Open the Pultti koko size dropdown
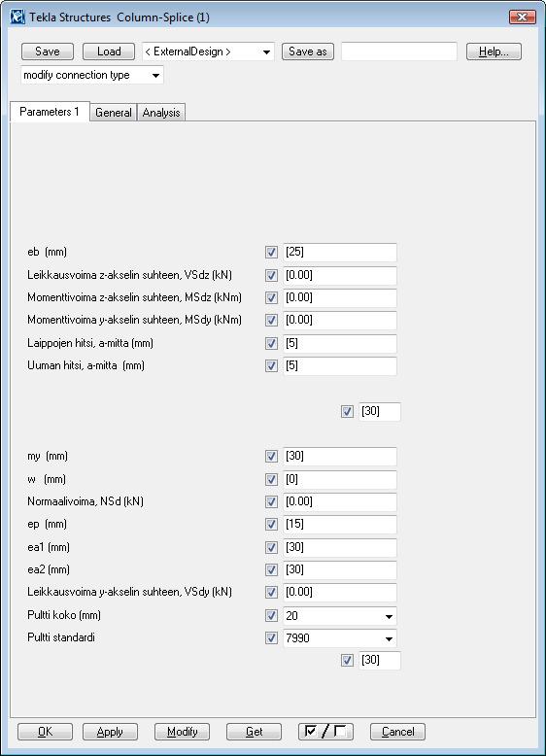 340,616
